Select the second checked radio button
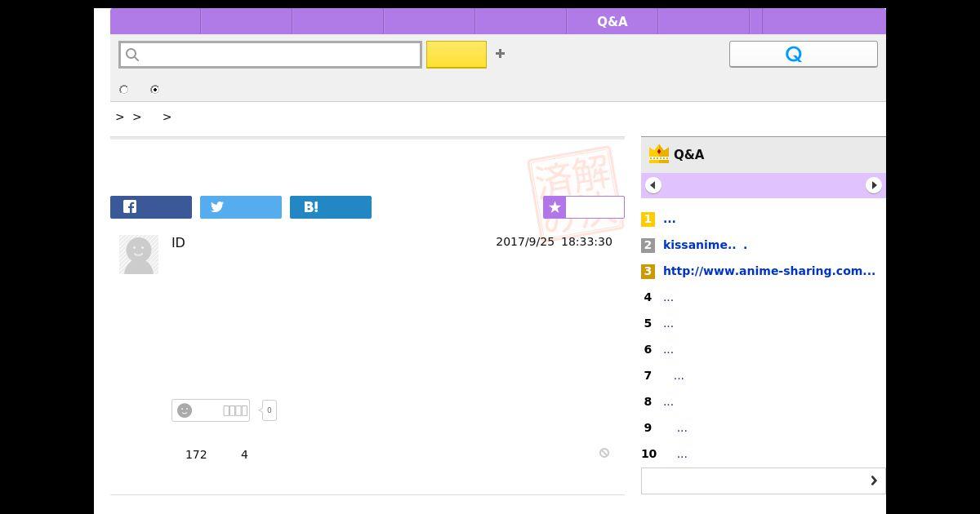This screenshot has width=980, height=514. coord(154,90)
